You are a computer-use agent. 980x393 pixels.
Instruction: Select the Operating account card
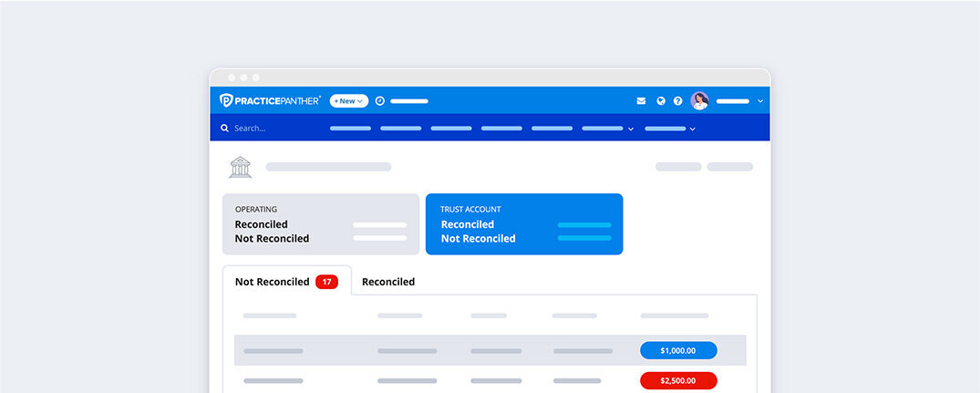tap(321, 224)
